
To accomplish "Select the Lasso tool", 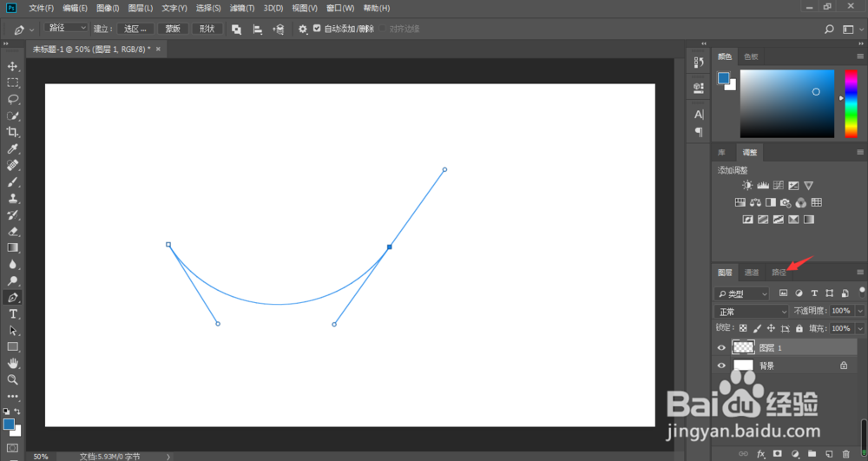I will [x=13, y=100].
